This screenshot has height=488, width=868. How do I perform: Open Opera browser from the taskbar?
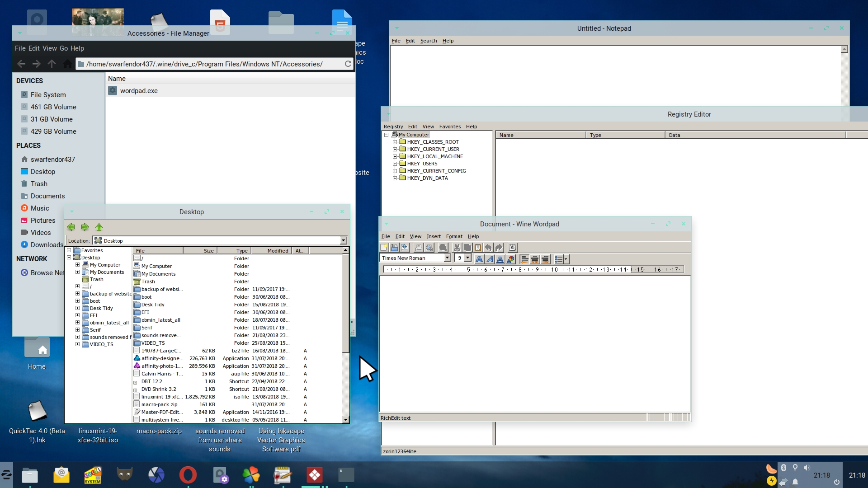click(x=188, y=474)
